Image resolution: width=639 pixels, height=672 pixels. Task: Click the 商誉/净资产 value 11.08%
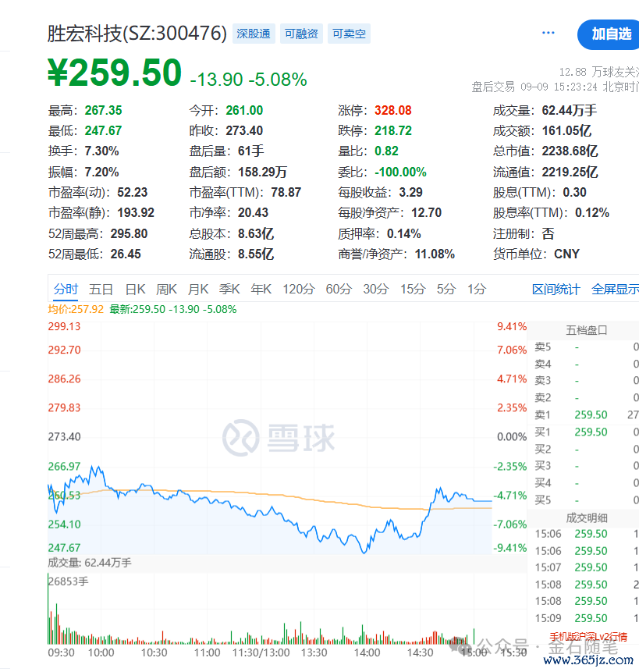tap(435, 254)
